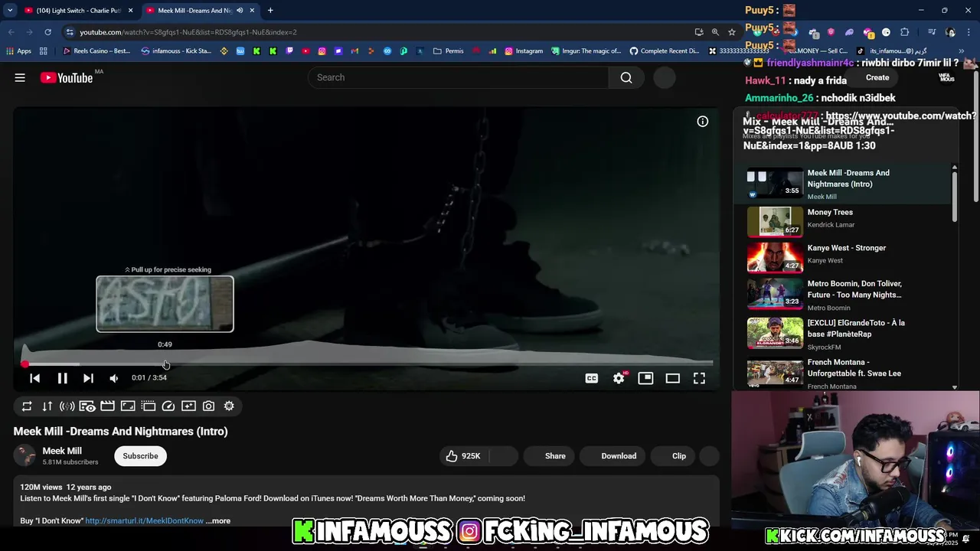980x551 pixels.
Task: Toggle the cinema clapperboard icon
Action: point(107,406)
